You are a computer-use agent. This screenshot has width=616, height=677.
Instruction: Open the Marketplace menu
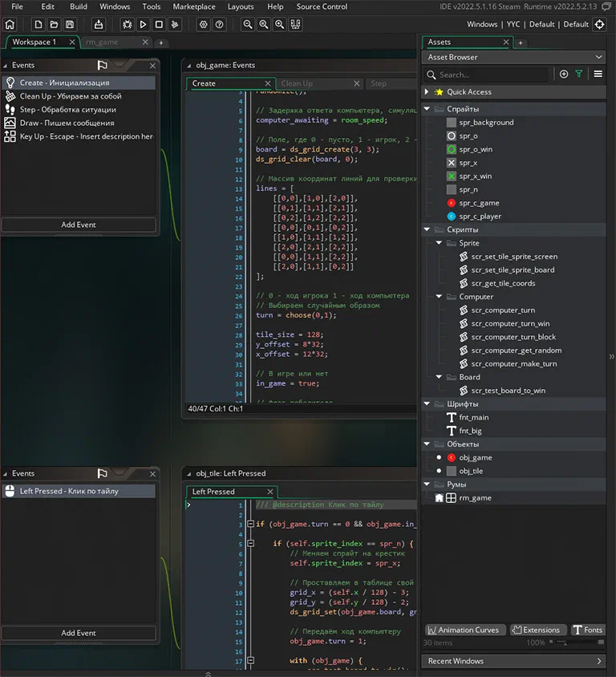pyautogui.click(x=194, y=6)
